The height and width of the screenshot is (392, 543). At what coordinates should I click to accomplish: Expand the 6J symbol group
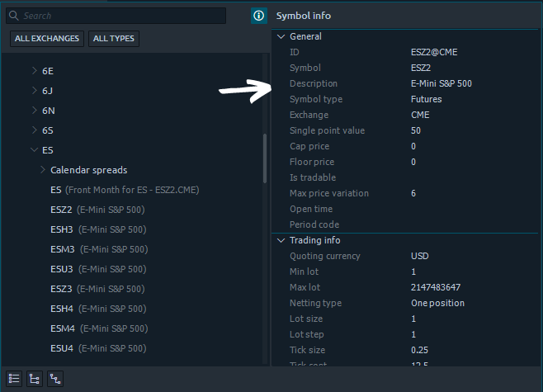(x=35, y=91)
